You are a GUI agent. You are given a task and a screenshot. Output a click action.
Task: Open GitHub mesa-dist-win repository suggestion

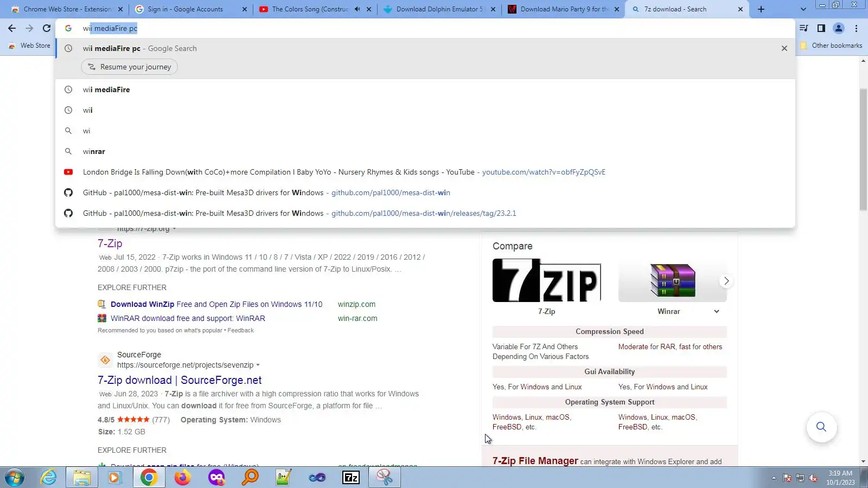click(425, 192)
